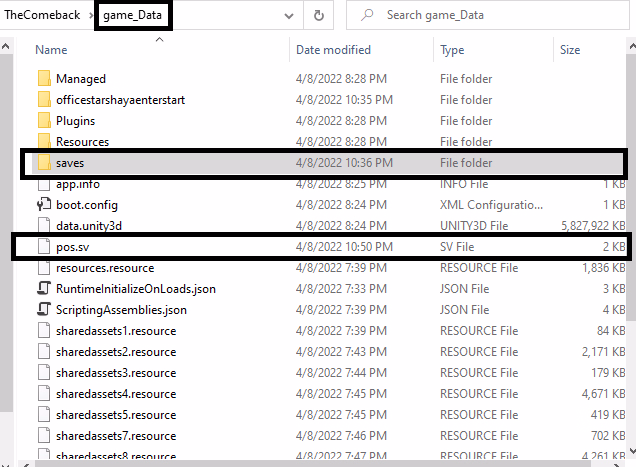636x467 pixels.
Task: Click the Resources folder icon
Action: tap(44, 141)
